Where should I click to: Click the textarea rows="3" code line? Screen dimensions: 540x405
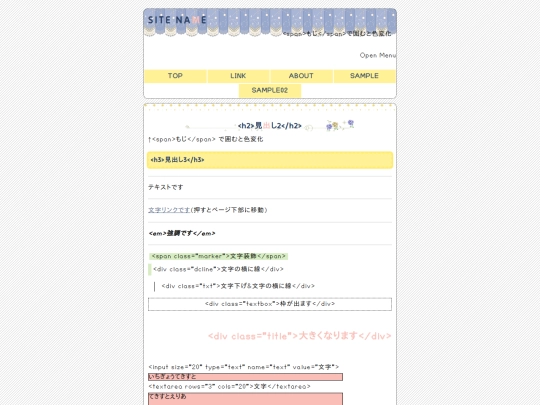coord(229,386)
